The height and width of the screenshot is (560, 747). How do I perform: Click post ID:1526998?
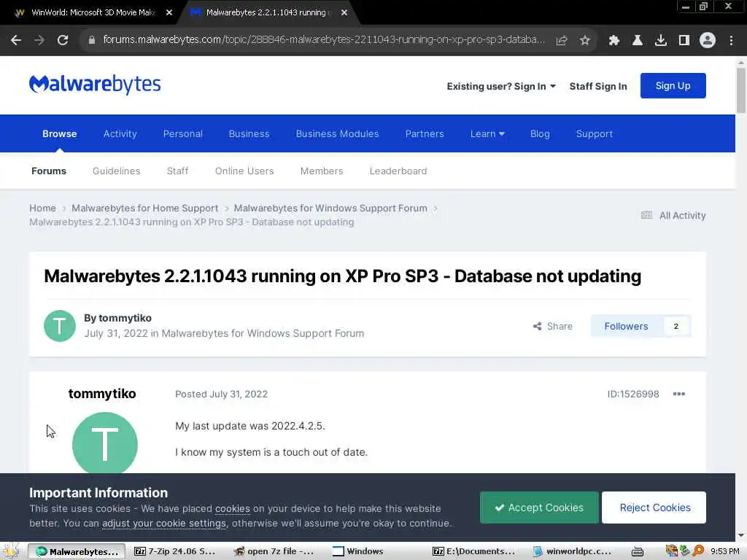[x=633, y=394]
